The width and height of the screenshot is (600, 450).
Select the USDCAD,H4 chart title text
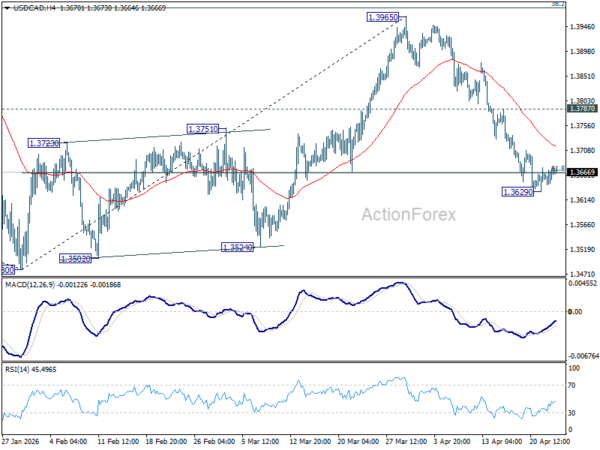[x=35, y=8]
